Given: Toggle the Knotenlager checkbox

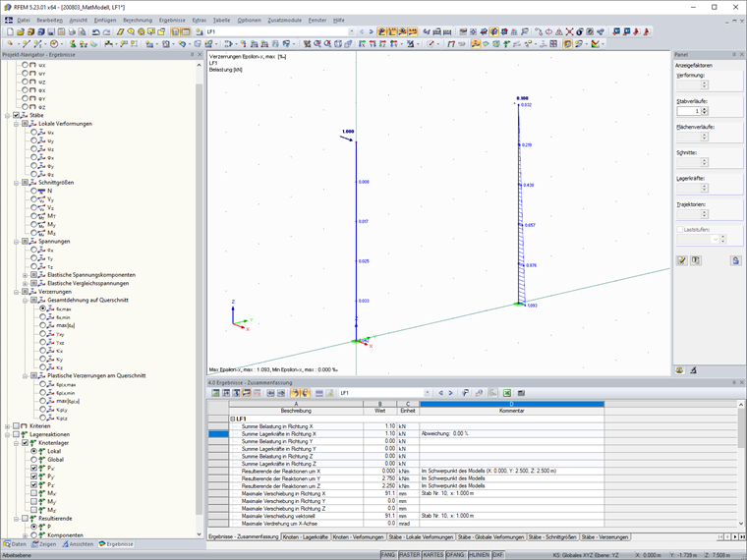Looking at the screenshot, I should coord(26,443).
